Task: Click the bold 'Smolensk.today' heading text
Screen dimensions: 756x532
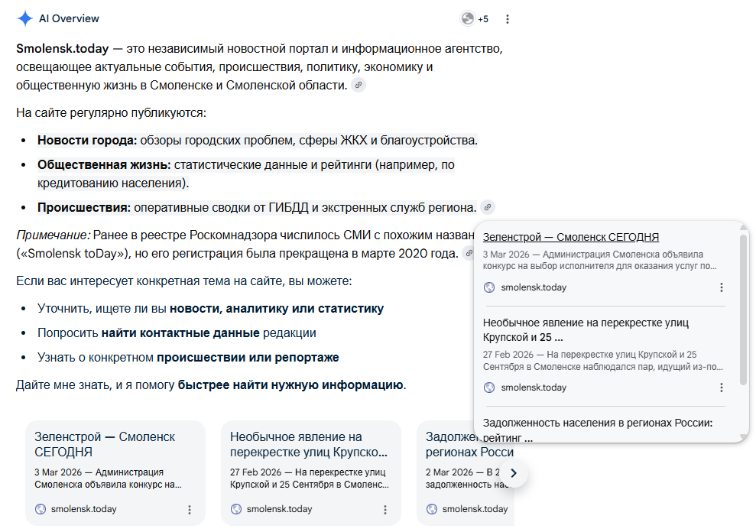Action: (x=62, y=49)
